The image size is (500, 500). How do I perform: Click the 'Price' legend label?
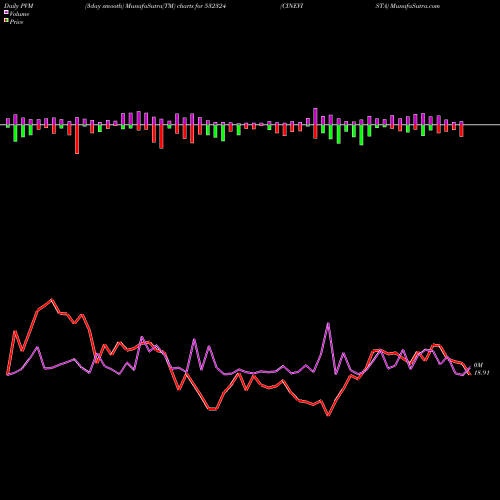point(16,22)
